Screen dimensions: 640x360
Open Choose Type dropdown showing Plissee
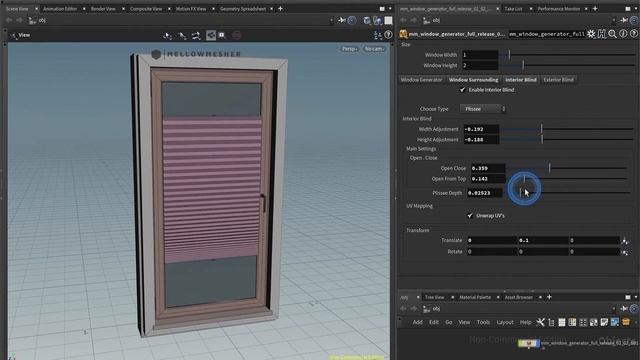(x=483, y=109)
